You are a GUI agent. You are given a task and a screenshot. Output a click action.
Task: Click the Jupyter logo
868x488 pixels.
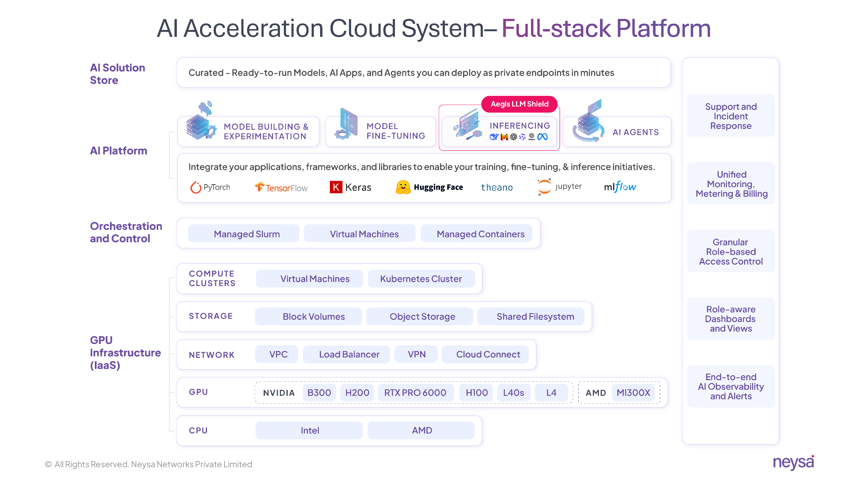point(559,187)
